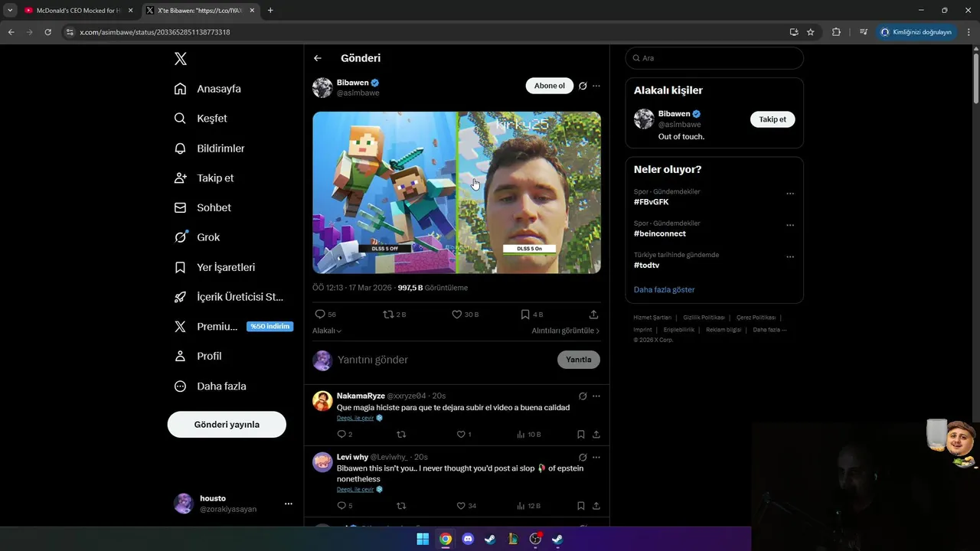Screen dimensions: 980x551
Task: Bookmark the post with 4 B saves
Action: 525,315
